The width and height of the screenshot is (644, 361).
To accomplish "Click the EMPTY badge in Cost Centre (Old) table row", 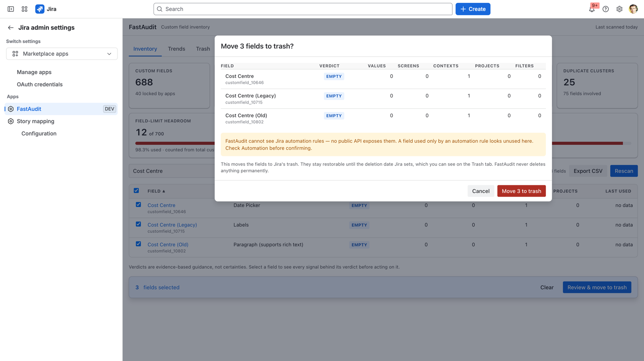I will (359, 245).
